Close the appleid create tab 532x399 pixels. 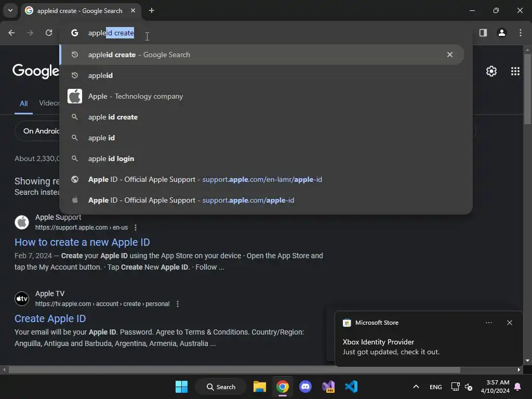click(133, 10)
